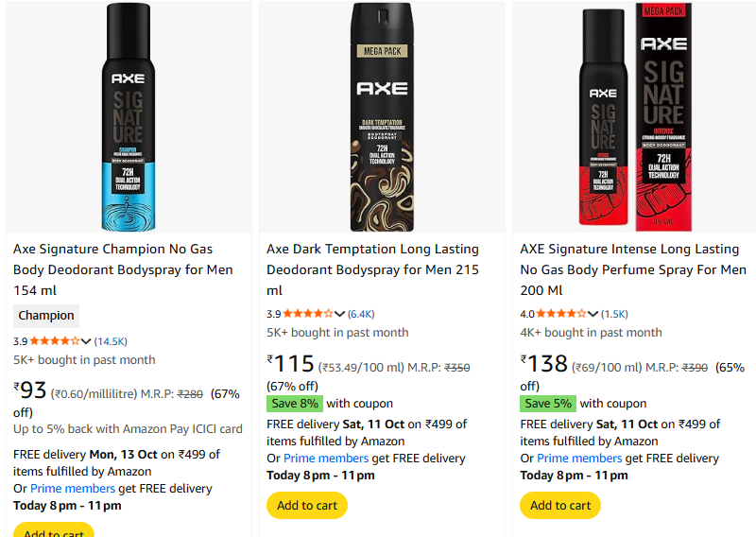Image resolution: width=756 pixels, height=537 pixels.
Task: Expand rating dropdown chevron for Signature Intense
Action: tap(593, 313)
